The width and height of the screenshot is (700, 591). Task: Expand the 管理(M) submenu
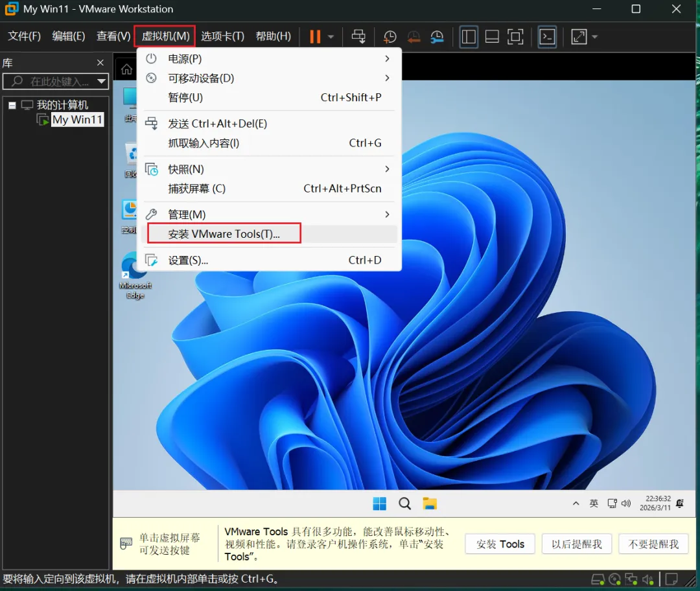coord(269,214)
